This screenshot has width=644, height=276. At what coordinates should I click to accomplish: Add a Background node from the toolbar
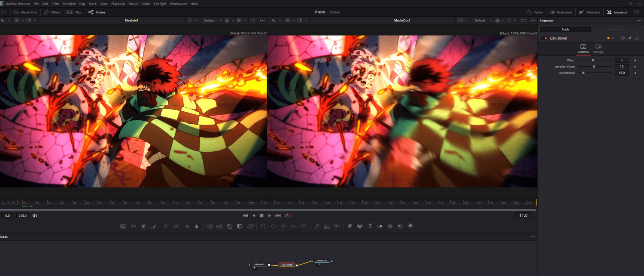click(123, 226)
